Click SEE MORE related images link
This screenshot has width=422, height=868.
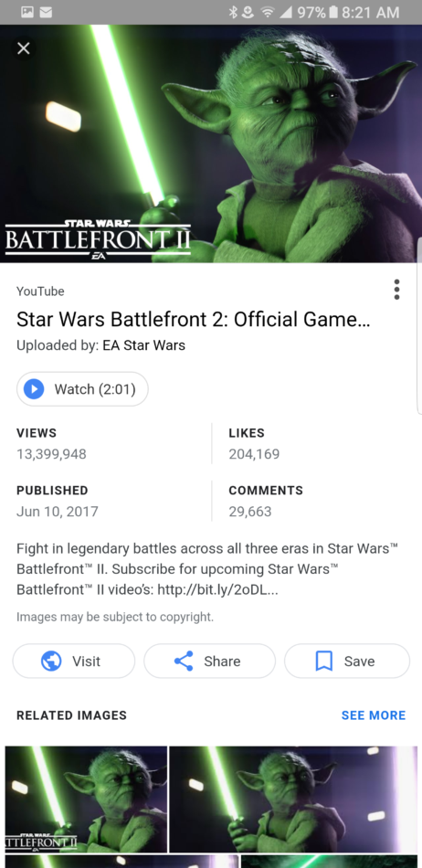(374, 715)
